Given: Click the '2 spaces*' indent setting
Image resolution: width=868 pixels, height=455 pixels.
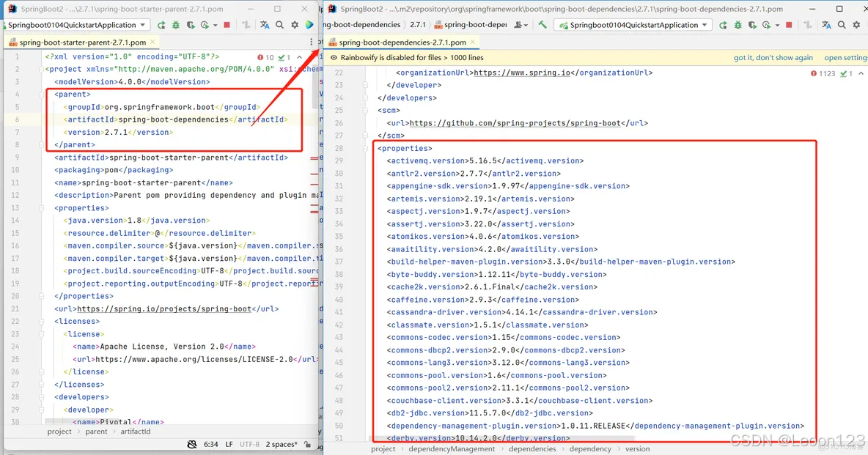Looking at the screenshot, I should point(282,444).
